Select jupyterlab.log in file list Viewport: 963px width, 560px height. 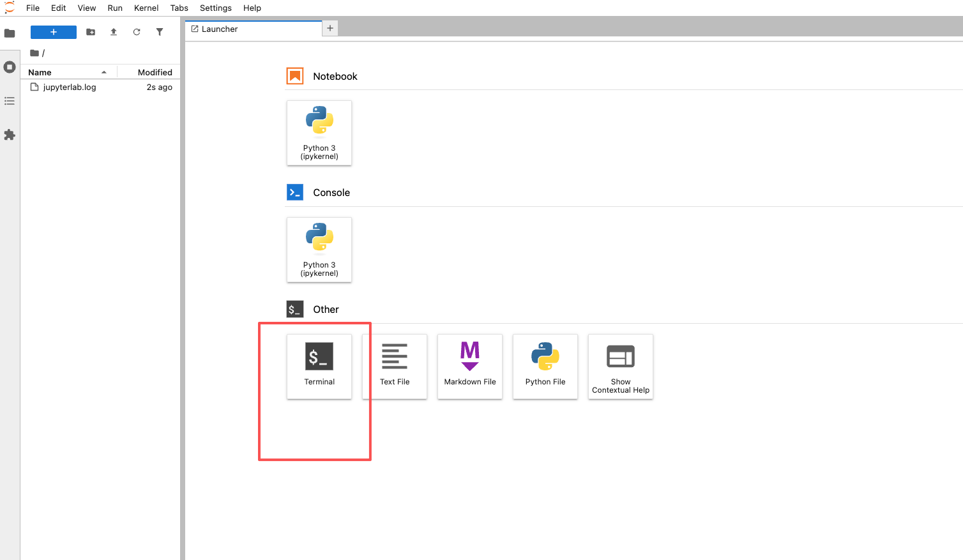coord(70,87)
